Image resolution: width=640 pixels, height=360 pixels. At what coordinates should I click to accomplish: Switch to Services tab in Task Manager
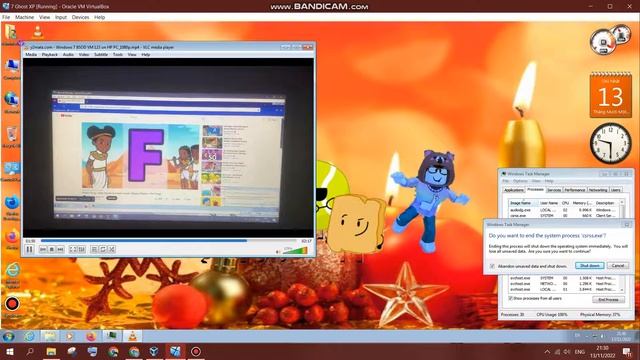(554, 190)
